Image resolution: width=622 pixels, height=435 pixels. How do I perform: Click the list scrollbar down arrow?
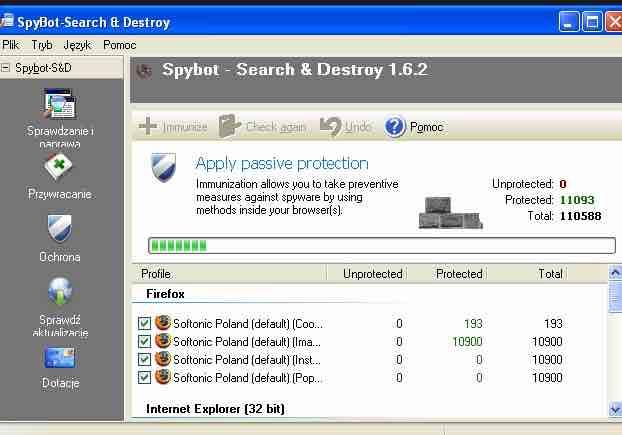pos(615,409)
